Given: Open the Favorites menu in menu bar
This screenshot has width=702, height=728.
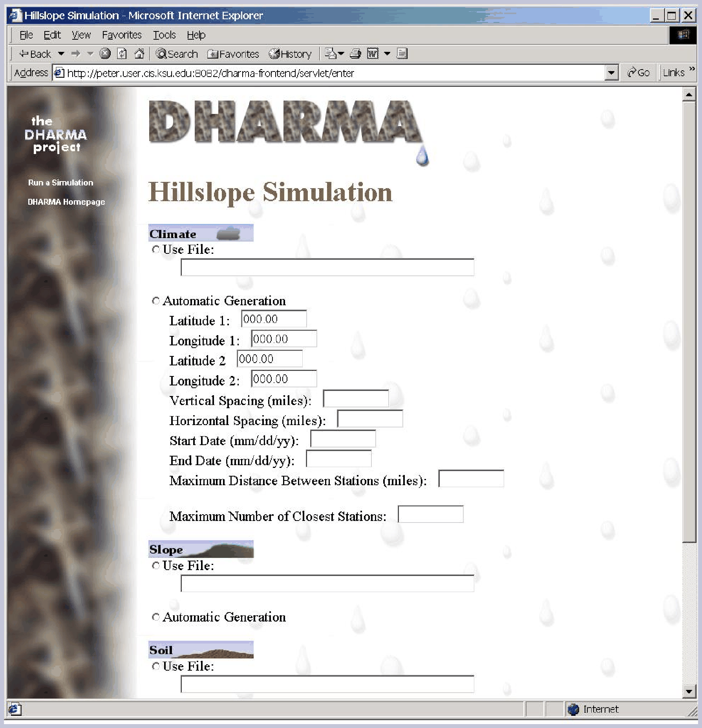Looking at the screenshot, I should [122, 35].
